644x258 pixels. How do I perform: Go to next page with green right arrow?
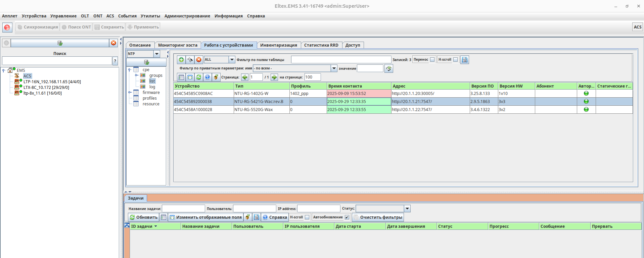coord(274,77)
